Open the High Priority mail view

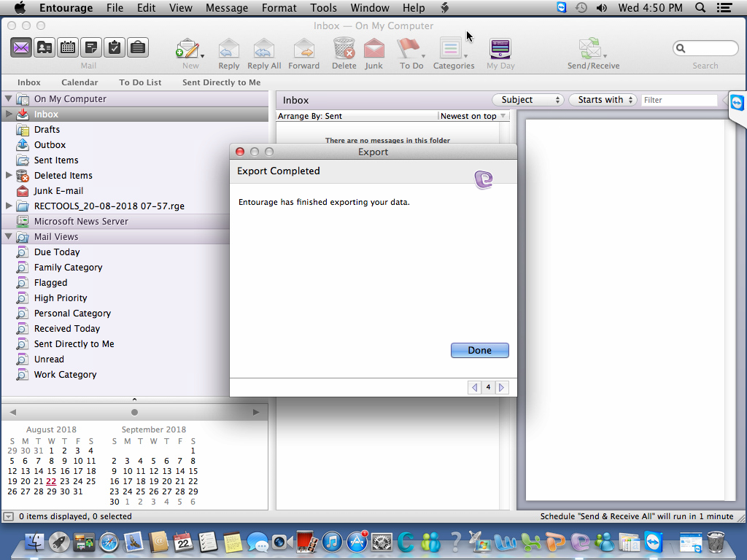pos(61,297)
